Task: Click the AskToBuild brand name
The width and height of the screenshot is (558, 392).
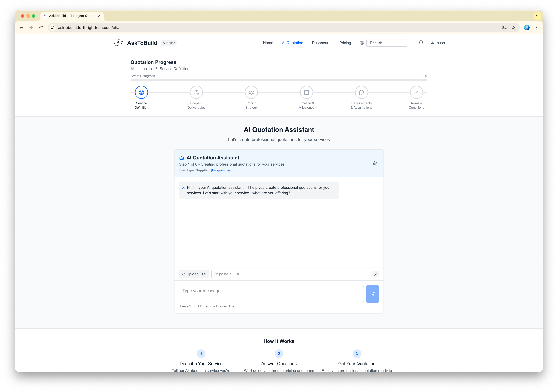Action: (142, 43)
